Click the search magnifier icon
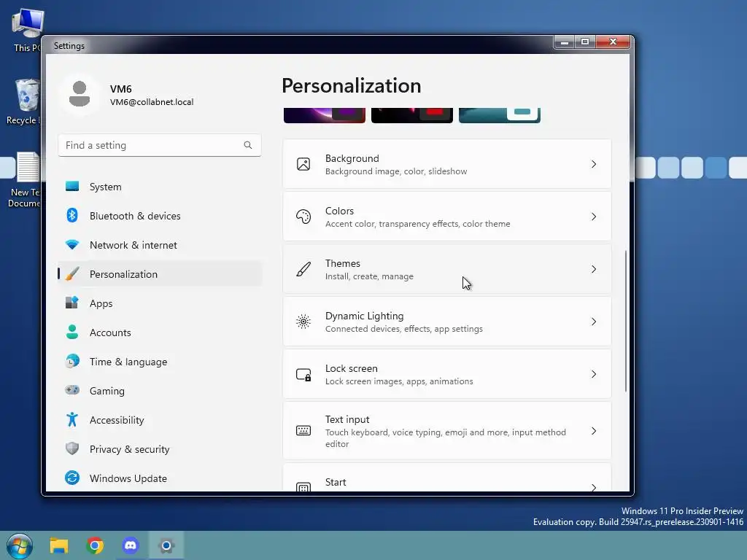This screenshot has width=747, height=560. click(248, 145)
